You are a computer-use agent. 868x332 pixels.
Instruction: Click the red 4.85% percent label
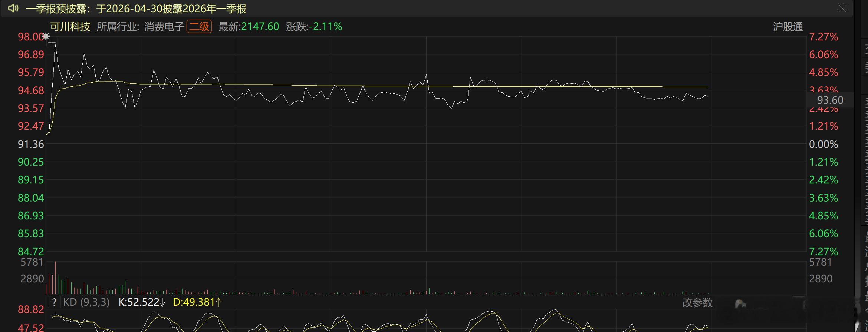tap(823, 72)
